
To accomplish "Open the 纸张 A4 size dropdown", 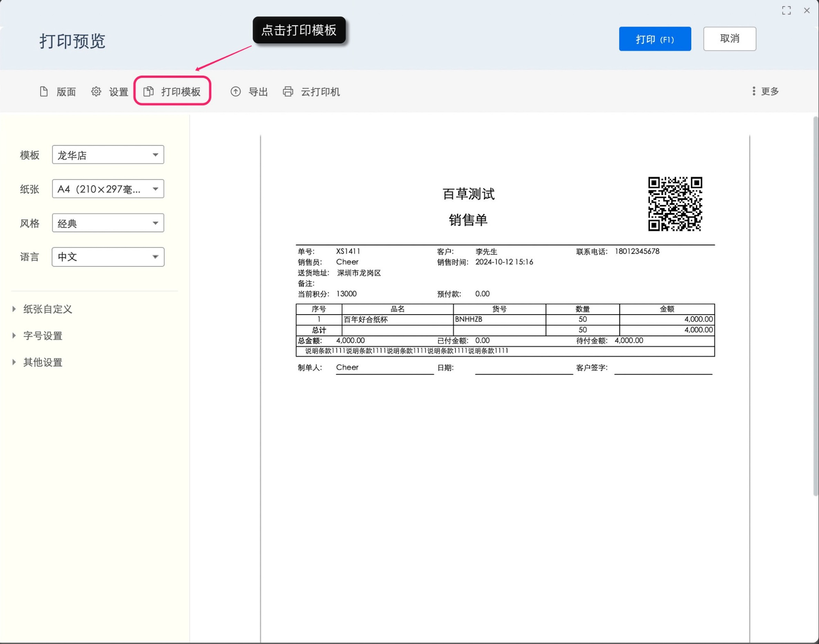I will [x=108, y=189].
